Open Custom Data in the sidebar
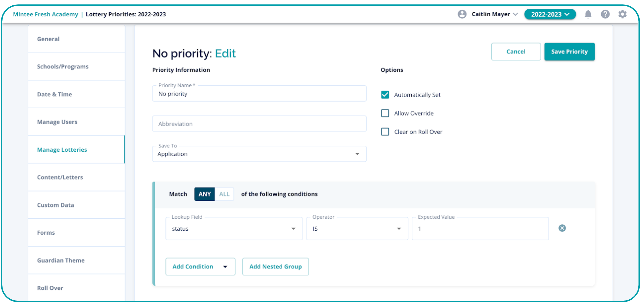 pos(56,205)
